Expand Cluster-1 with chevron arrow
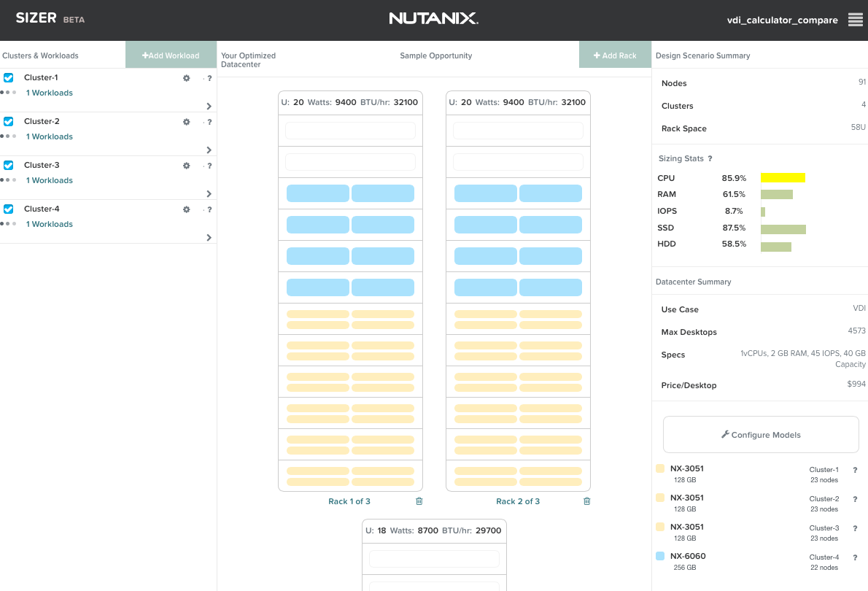 (x=209, y=106)
